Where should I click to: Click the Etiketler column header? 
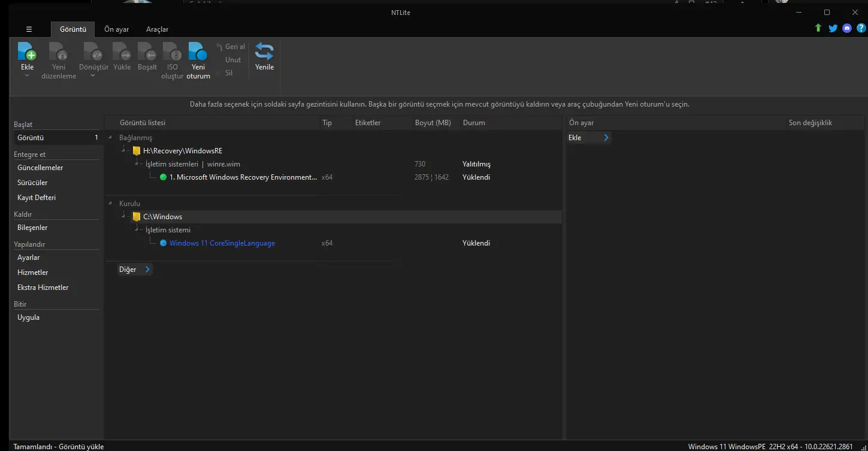[x=368, y=123]
